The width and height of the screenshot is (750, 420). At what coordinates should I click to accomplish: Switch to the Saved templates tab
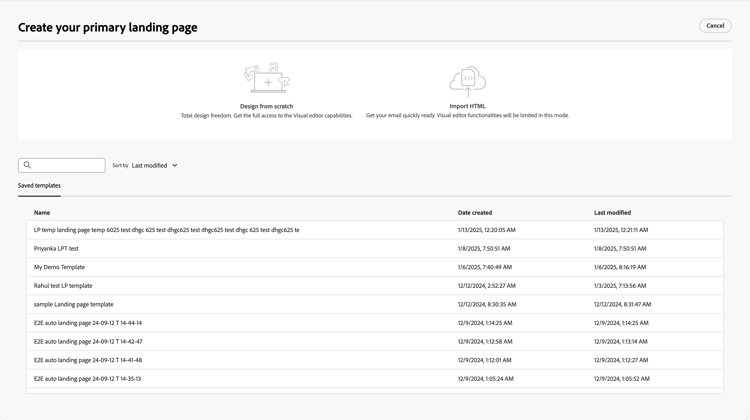point(39,186)
